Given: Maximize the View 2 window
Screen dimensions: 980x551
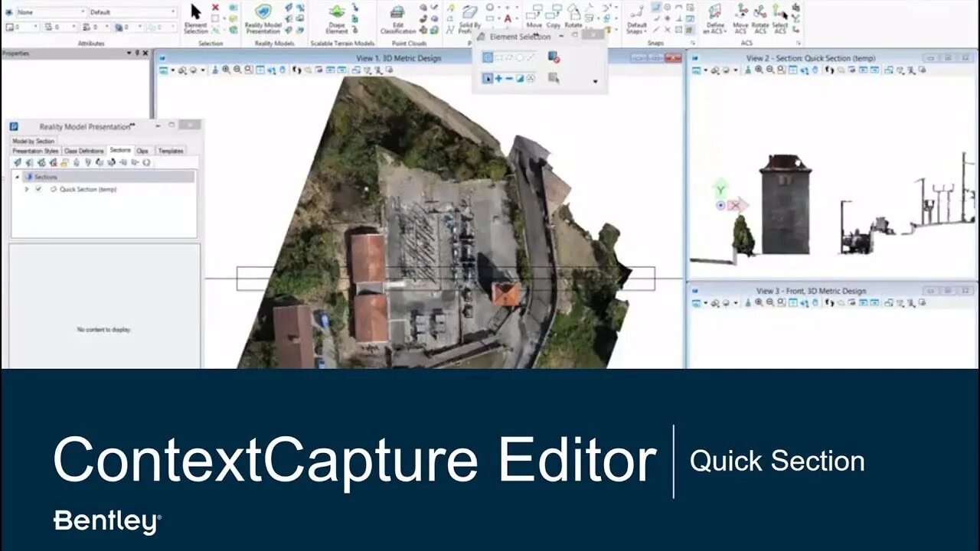Looking at the screenshot, I should (947, 58).
